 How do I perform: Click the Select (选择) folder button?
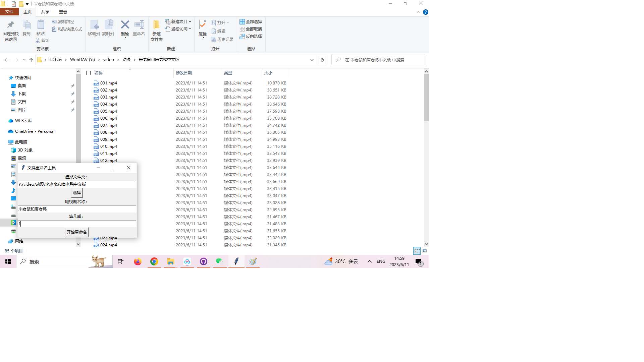tap(77, 192)
